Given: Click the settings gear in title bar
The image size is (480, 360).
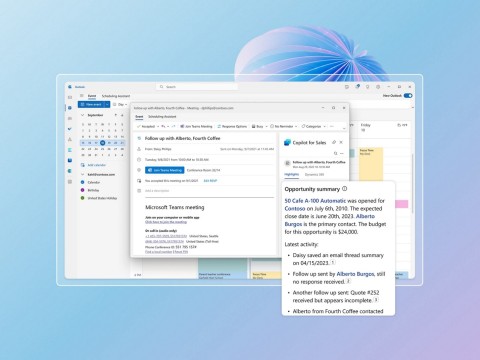Looking at the screenshot, I should (378, 87).
